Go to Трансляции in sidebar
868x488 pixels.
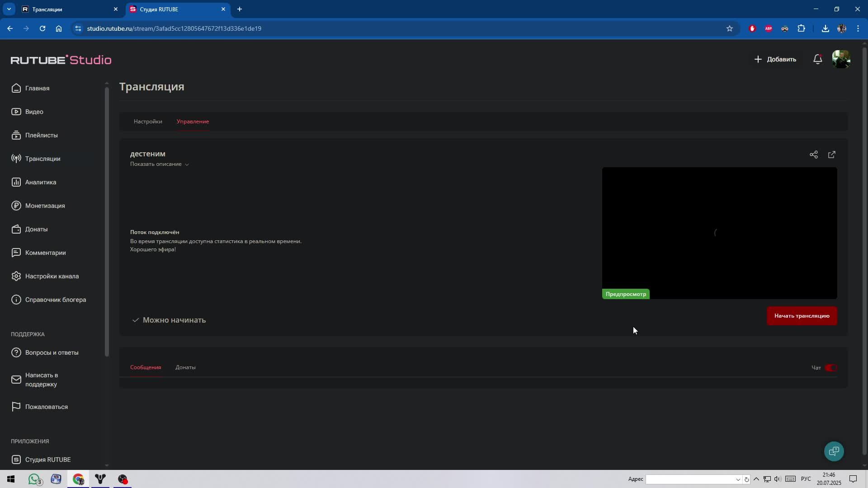[x=42, y=159]
